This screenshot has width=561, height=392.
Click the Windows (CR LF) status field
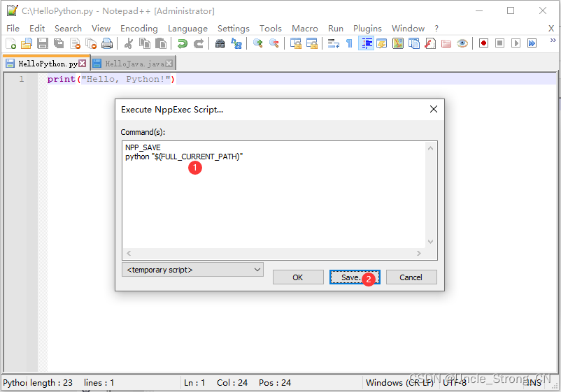point(399,383)
